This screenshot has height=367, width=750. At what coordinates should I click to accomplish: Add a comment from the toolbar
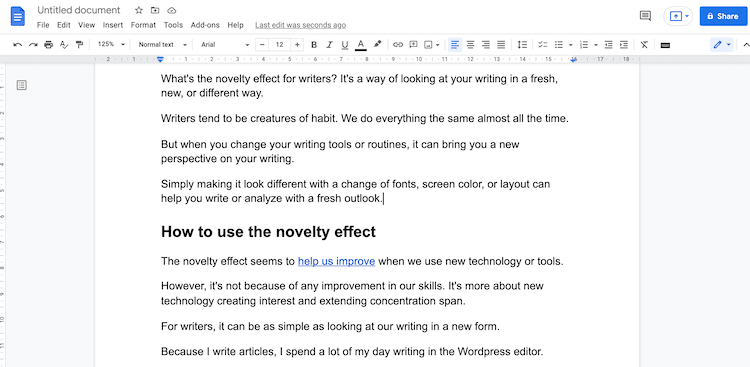(413, 44)
